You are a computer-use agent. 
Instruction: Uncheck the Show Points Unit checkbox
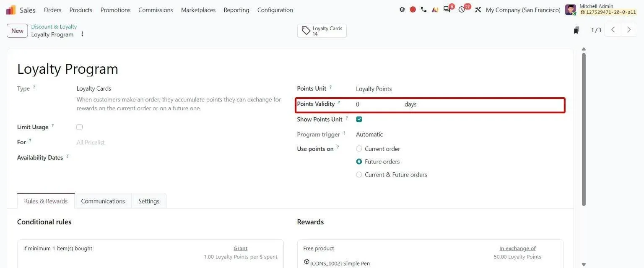[x=359, y=120]
